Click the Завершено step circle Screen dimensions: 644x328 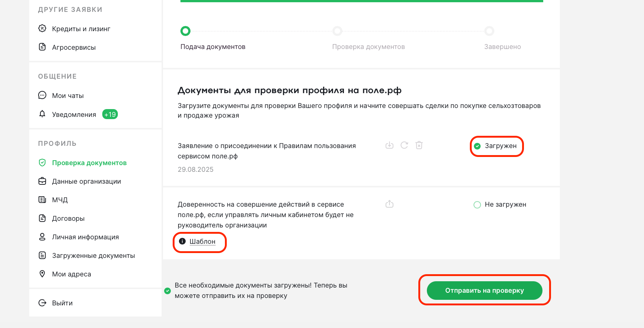(489, 31)
